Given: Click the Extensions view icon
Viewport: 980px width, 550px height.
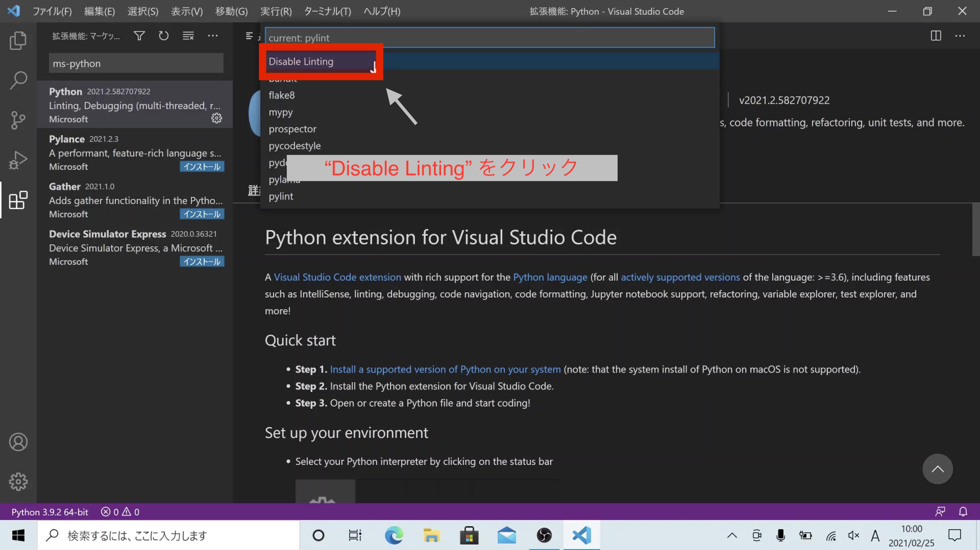Looking at the screenshot, I should (x=18, y=200).
